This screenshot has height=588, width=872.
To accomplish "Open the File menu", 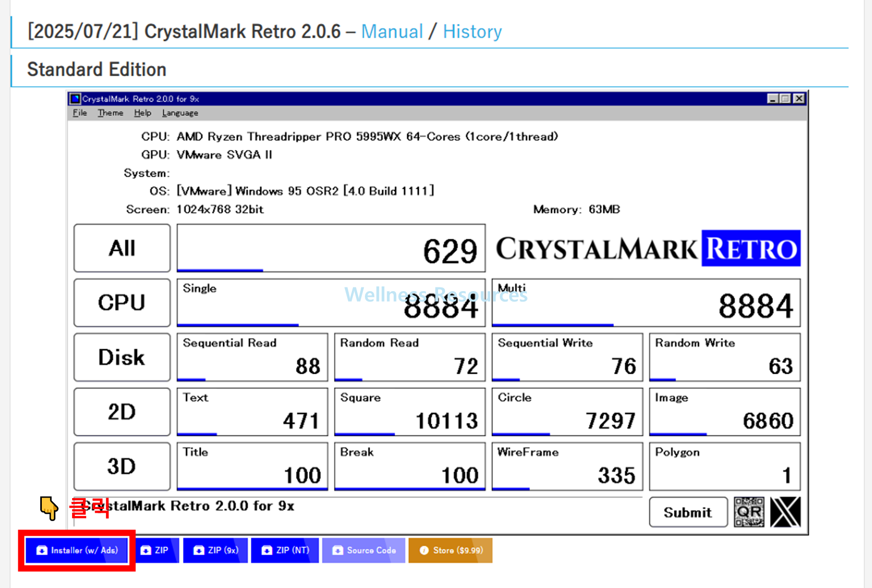I will point(80,113).
